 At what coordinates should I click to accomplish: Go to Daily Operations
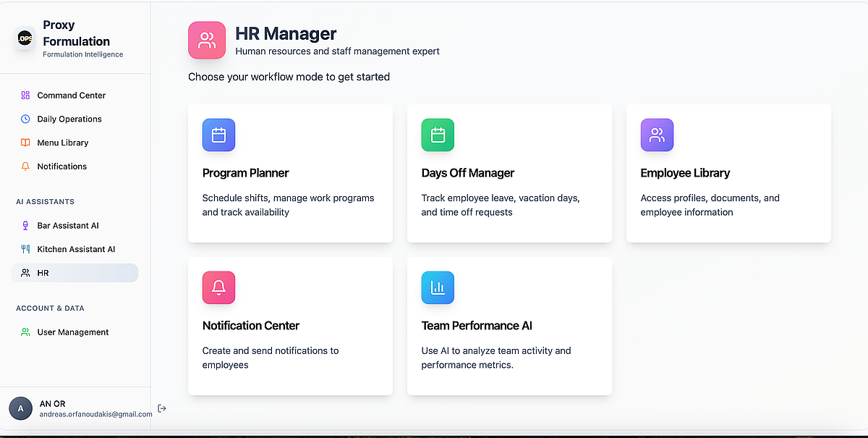(69, 119)
